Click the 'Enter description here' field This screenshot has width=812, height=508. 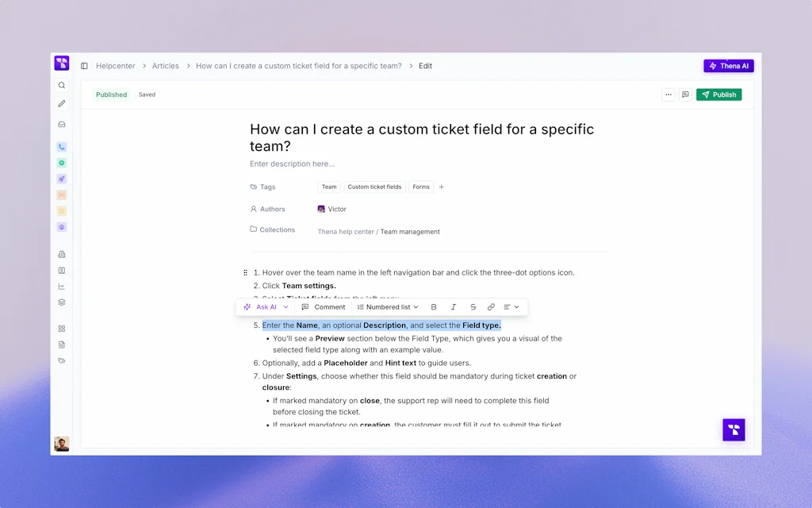[x=293, y=164]
